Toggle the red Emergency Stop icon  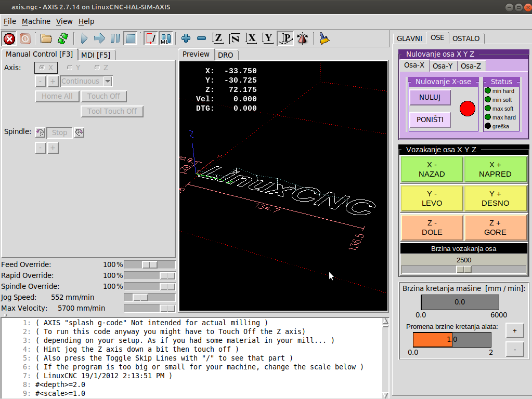click(x=9, y=38)
